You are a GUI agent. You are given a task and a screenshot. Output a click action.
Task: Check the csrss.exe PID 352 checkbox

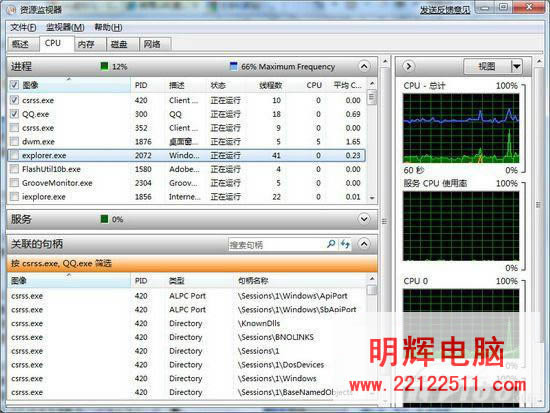tap(14, 128)
